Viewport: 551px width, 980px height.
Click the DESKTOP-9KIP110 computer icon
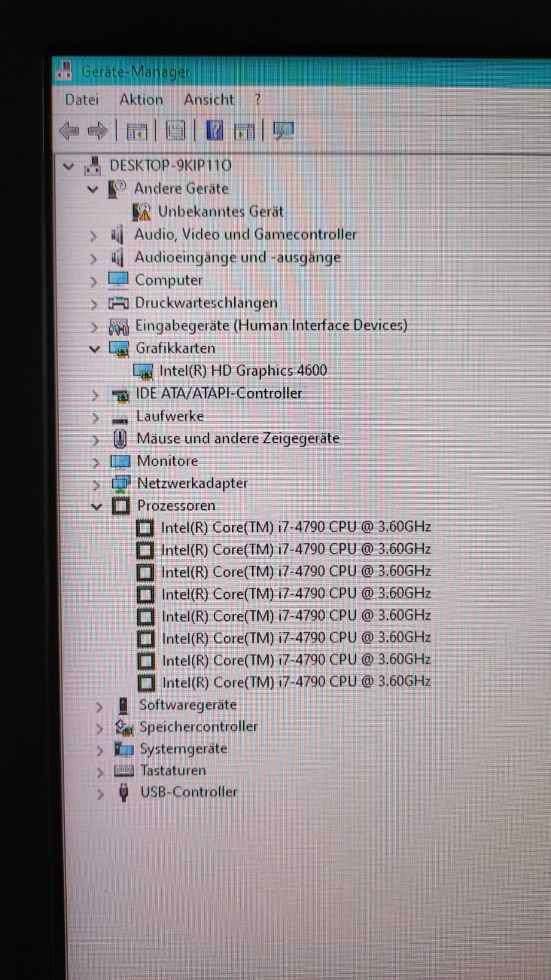(x=93, y=165)
